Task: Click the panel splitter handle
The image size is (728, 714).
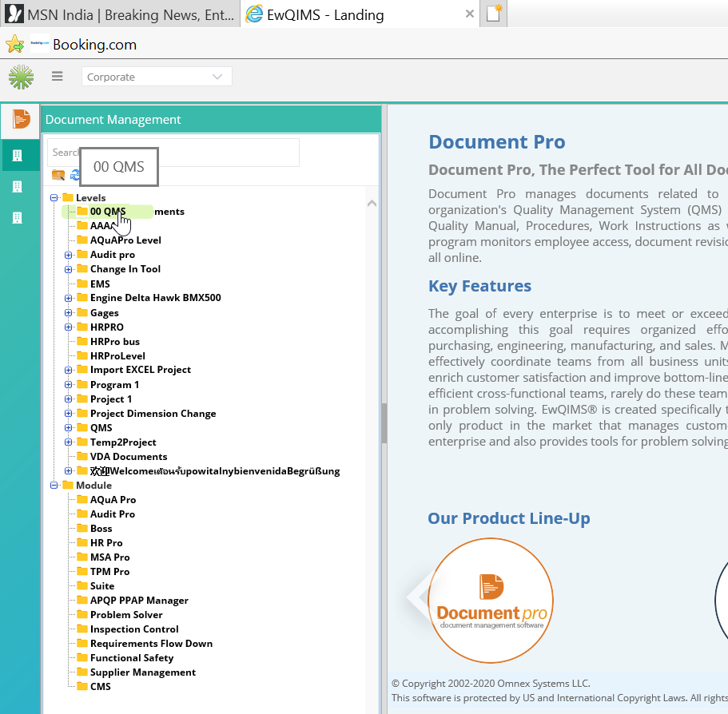Action: coord(384,423)
